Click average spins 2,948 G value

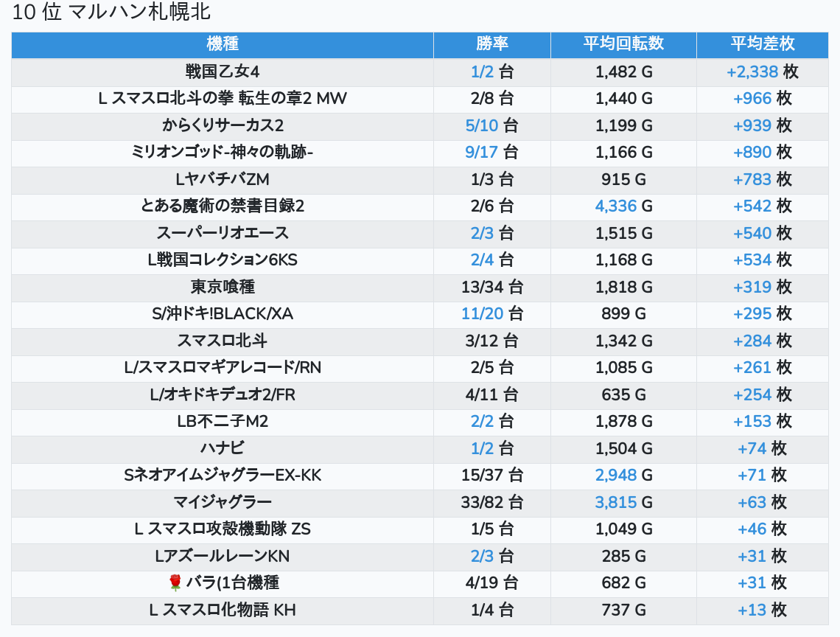click(x=623, y=475)
